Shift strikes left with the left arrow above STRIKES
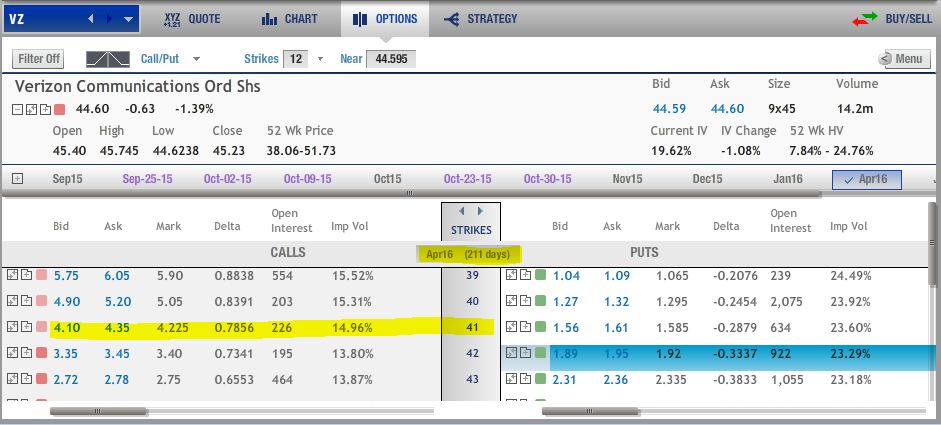This screenshot has width=941, height=425. [461, 211]
